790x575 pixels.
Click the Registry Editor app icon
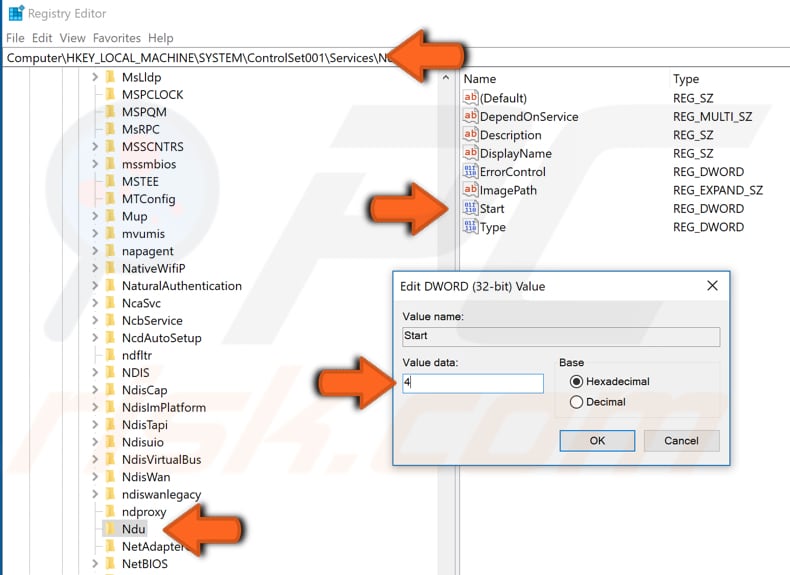tap(16, 13)
